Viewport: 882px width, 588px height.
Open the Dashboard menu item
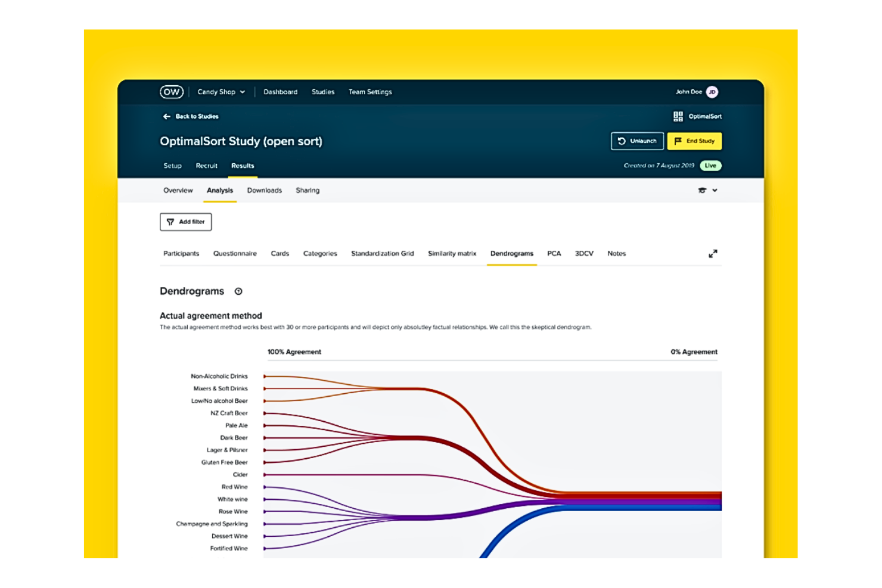point(280,92)
